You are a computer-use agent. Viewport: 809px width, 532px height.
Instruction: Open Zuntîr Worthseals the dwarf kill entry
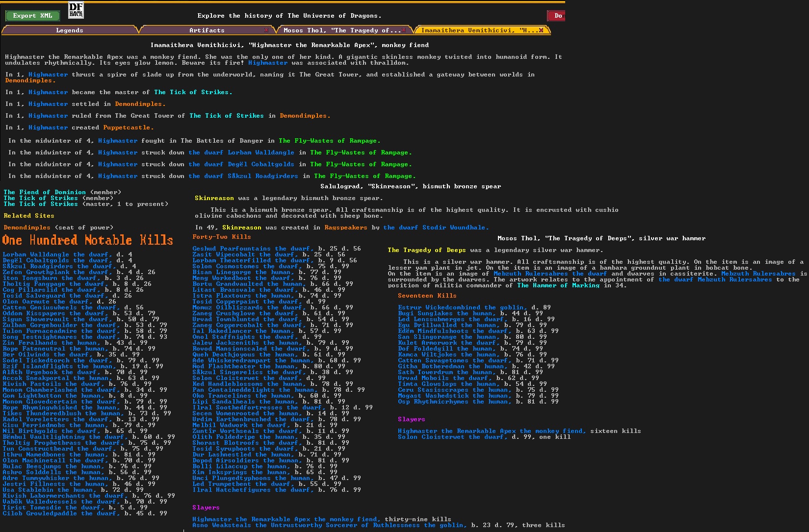click(x=270, y=431)
